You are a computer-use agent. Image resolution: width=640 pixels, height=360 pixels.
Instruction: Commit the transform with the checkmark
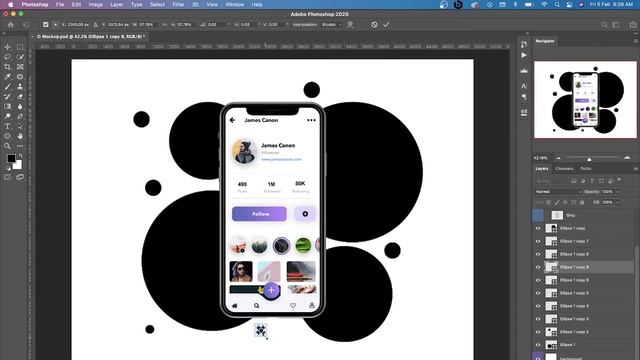coord(386,24)
